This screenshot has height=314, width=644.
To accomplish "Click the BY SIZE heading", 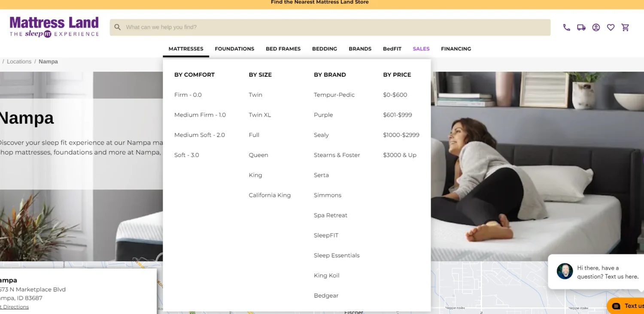I will tap(260, 75).
